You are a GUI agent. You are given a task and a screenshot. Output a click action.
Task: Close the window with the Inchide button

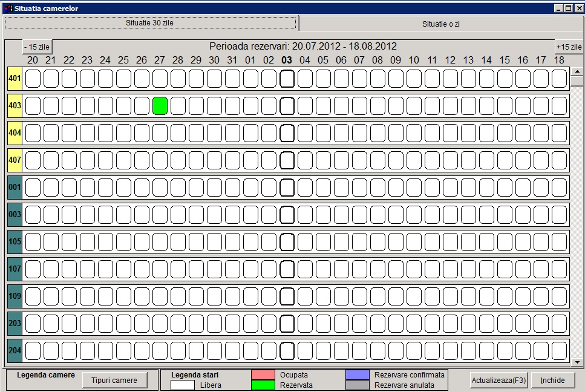pos(552,380)
